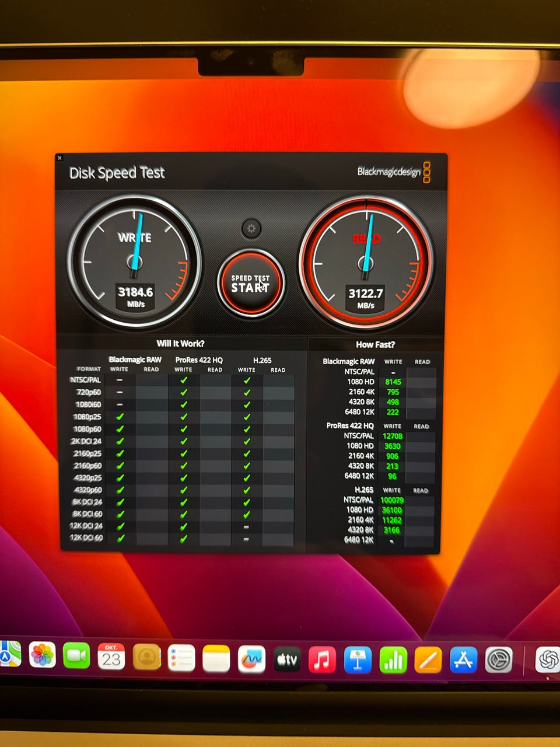Select the 2160p60 format row label

coord(87,466)
